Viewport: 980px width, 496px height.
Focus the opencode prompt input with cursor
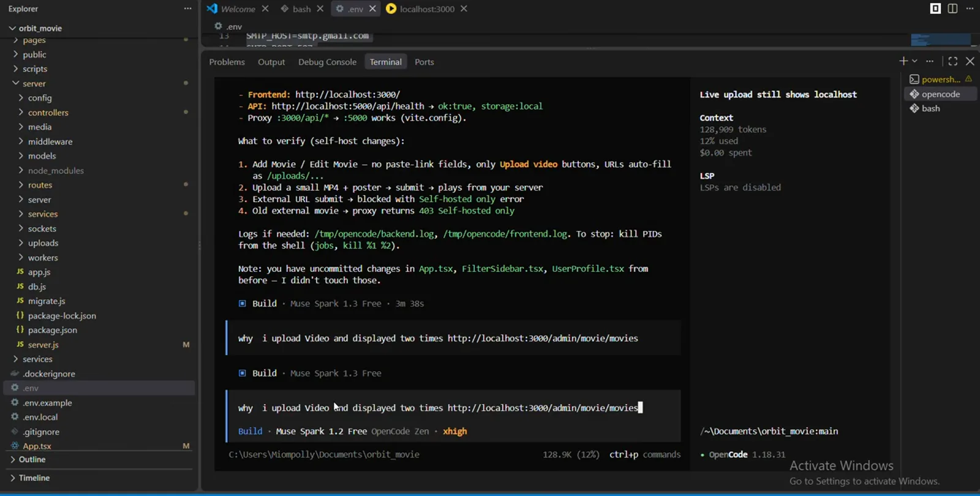click(453, 408)
